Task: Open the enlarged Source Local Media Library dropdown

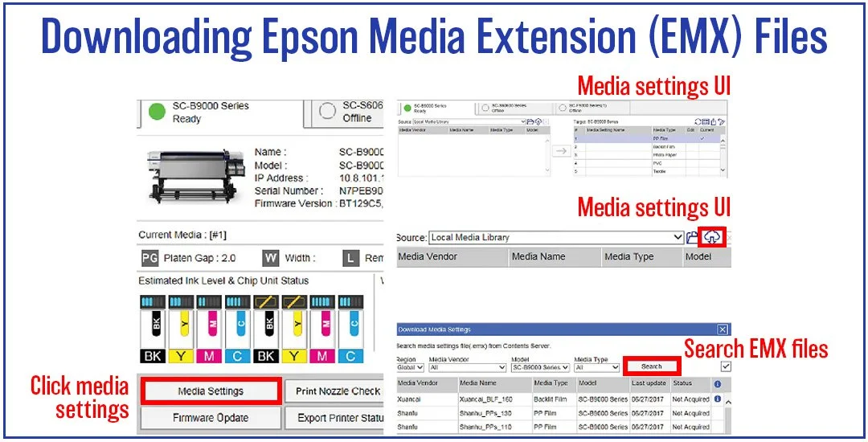Action: tap(557, 237)
